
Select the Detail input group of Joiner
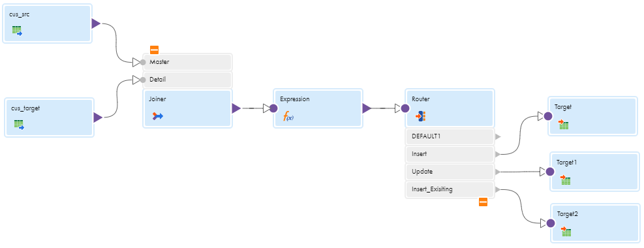(x=187, y=80)
